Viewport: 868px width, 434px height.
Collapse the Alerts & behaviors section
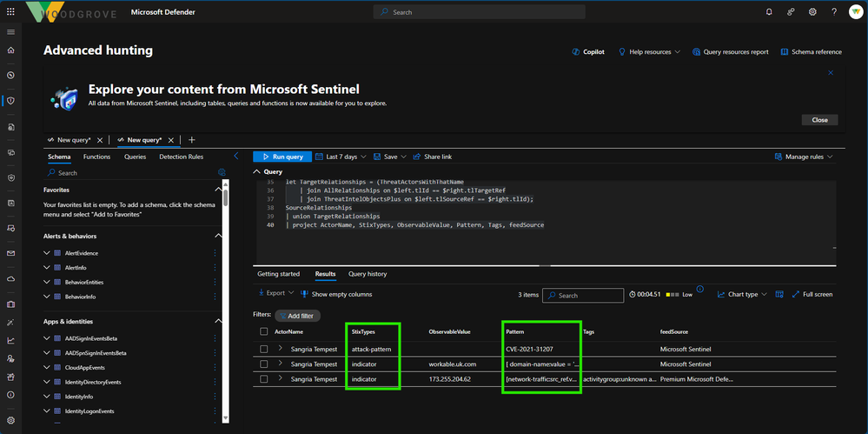click(218, 236)
